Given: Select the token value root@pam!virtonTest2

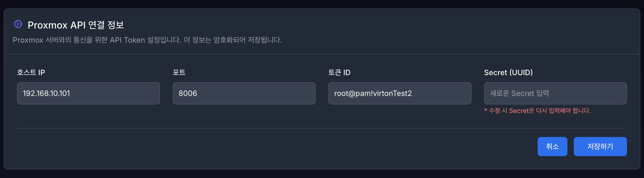Looking at the screenshot, I should coord(373,93).
